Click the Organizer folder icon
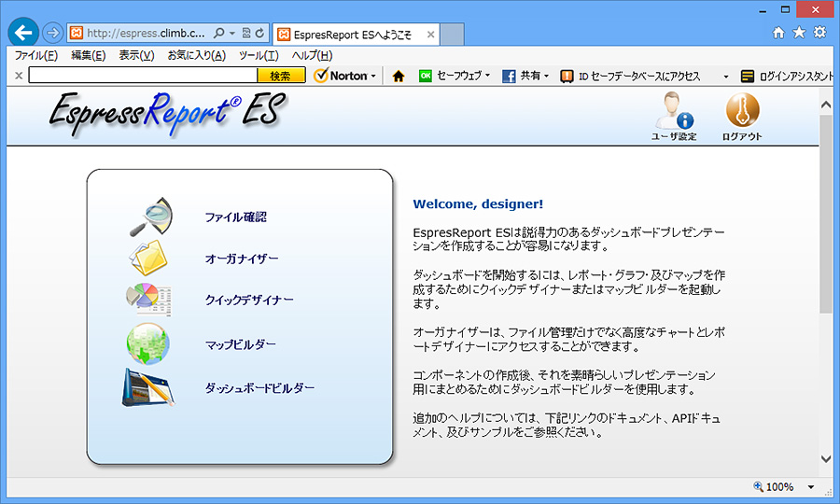Screen dimensions: 840x504 148,258
